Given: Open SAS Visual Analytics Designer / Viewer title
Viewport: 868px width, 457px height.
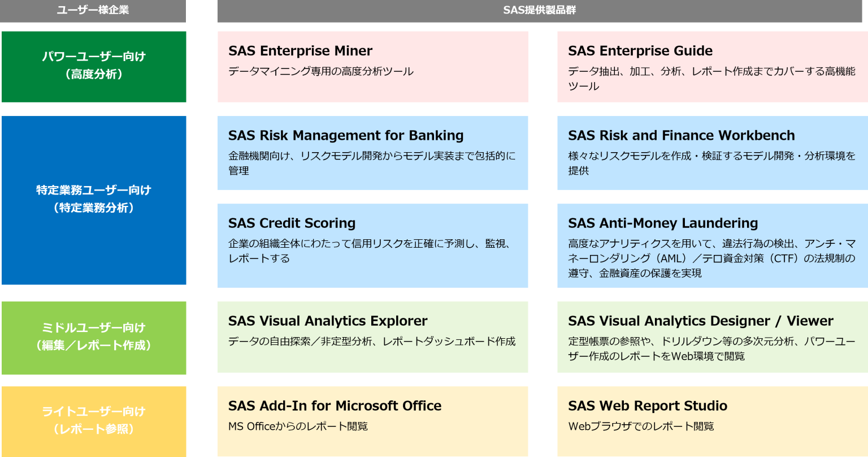Looking at the screenshot, I should pyautogui.click(x=700, y=321).
